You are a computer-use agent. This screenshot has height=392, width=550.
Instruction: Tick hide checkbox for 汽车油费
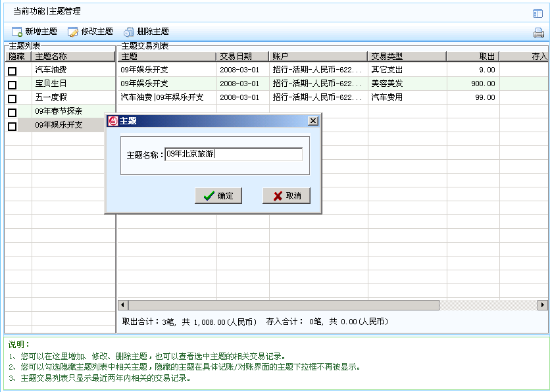[x=12, y=70]
